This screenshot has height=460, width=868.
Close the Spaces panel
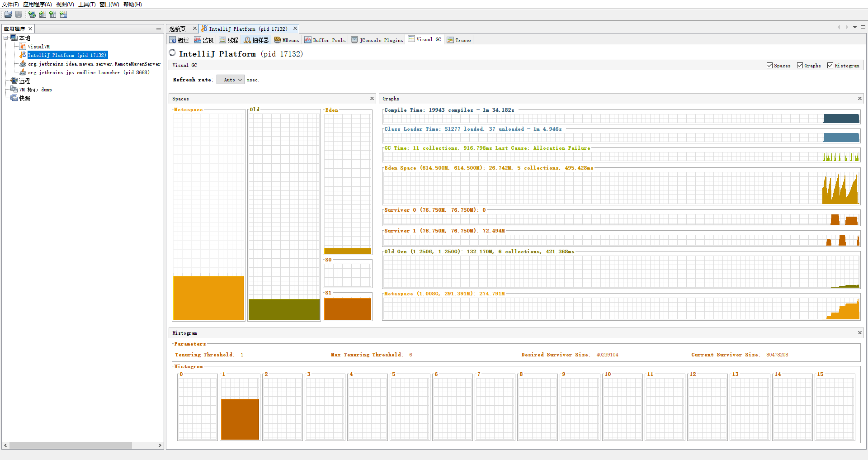click(372, 98)
